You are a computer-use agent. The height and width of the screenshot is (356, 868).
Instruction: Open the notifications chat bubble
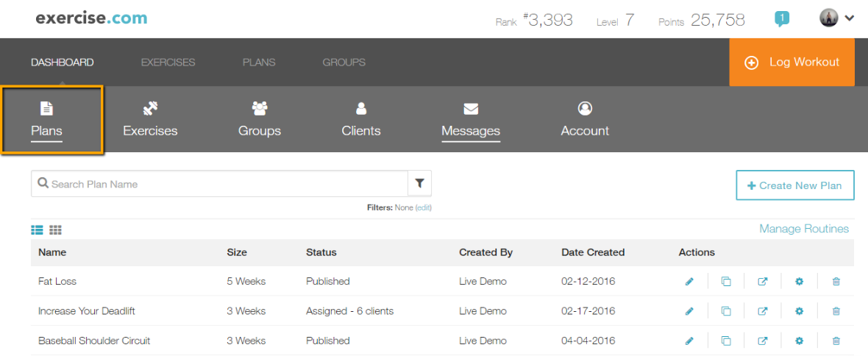point(782,19)
